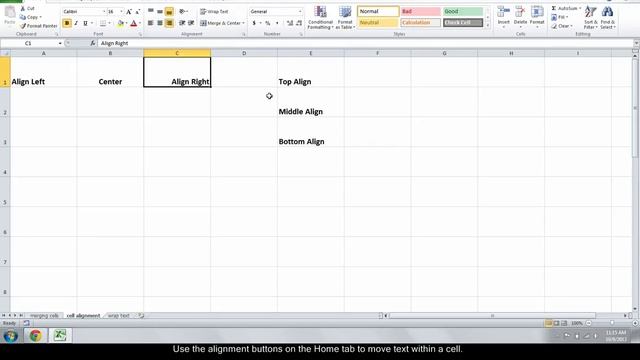Open the General number format dropdown
This screenshot has height=360, width=640.
coord(300,12)
